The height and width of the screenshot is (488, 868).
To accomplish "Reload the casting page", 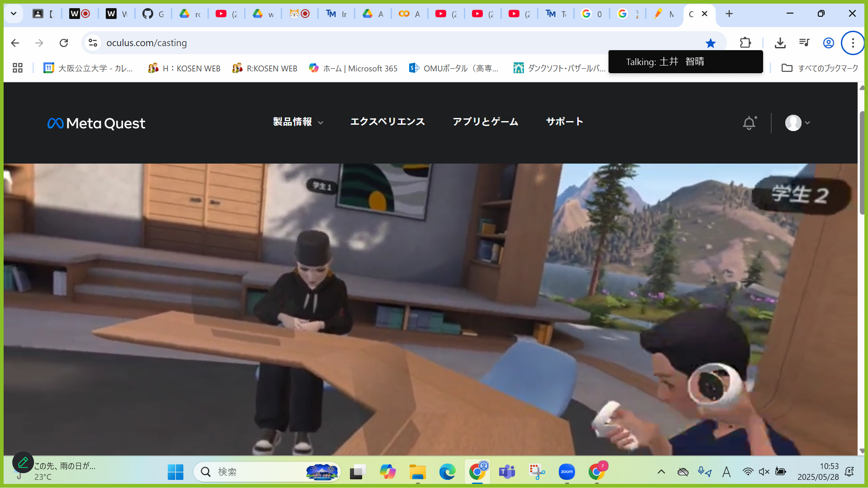I will [64, 43].
